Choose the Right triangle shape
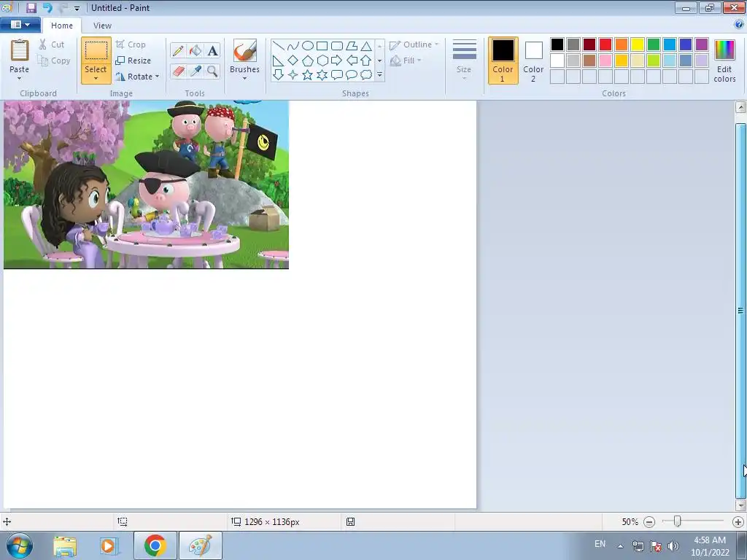 coord(278,61)
